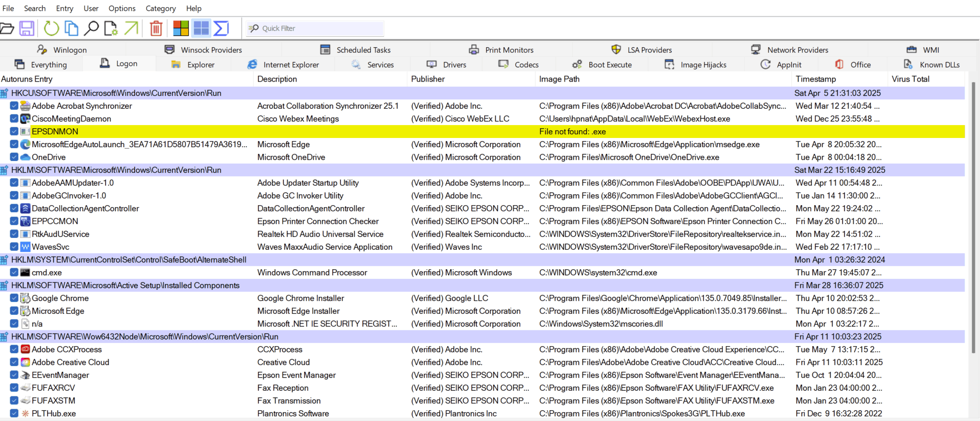Disable the AdobeAAMUpdater-1.0 checkbox

pos(14,183)
